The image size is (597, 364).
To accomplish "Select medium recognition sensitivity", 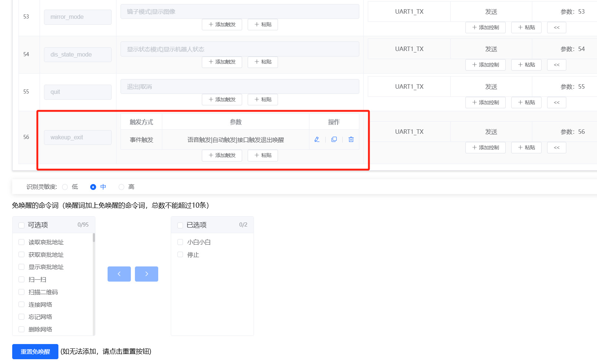I will [93, 187].
